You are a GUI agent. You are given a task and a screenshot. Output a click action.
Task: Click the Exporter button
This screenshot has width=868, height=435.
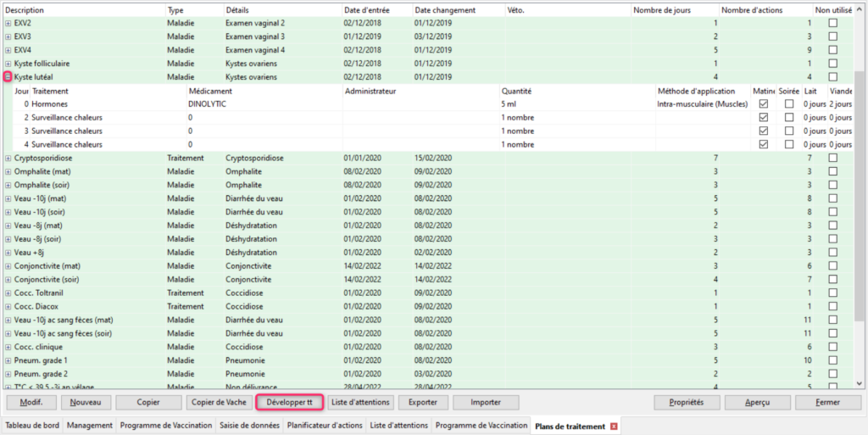(423, 402)
